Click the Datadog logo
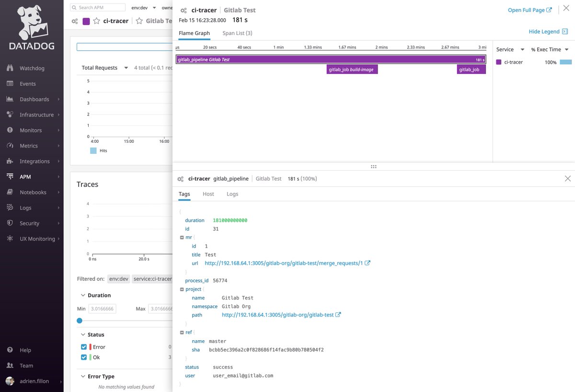575x392 pixels. click(32, 27)
